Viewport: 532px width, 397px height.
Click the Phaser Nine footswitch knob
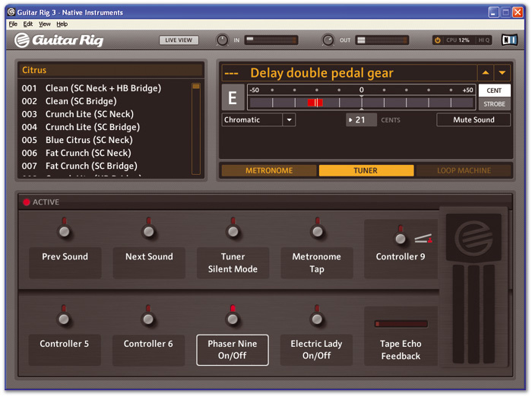[233, 319]
